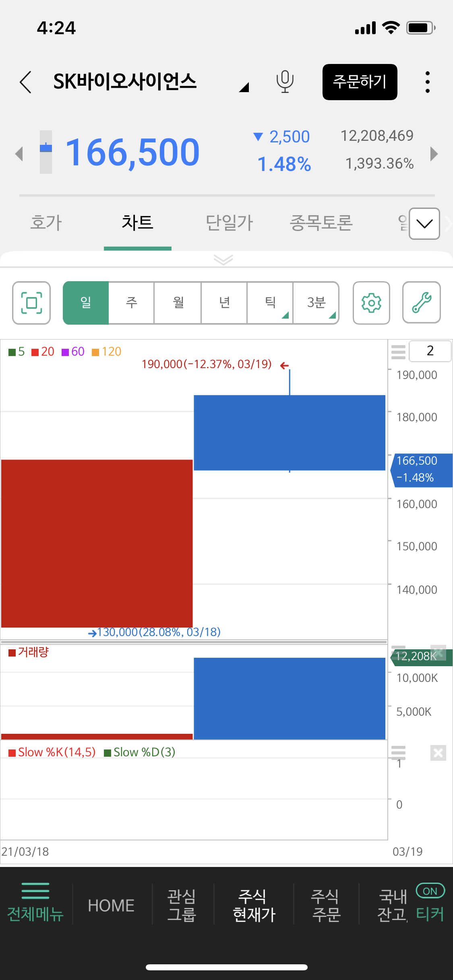
Task: Open stochastic panel hamburger menu icon
Action: pos(398,752)
